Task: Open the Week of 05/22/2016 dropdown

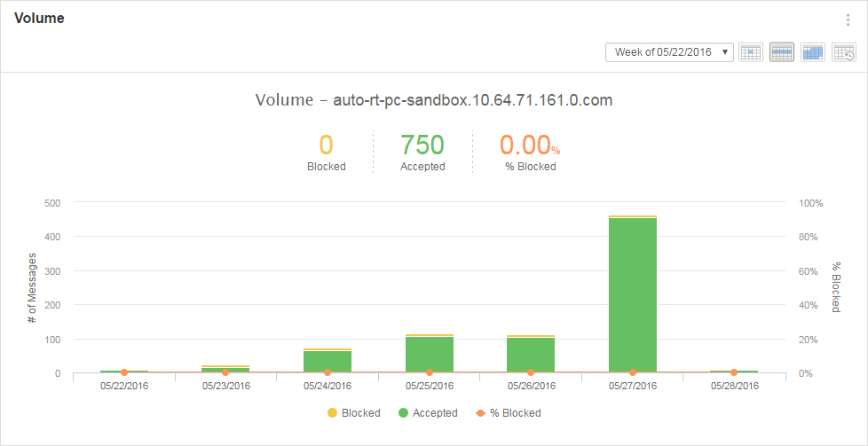Action: (669, 52)
